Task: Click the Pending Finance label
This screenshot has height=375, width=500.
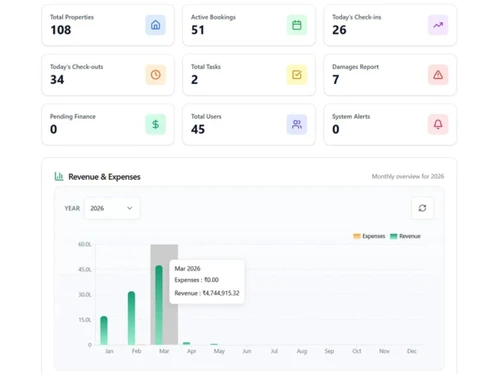Action: 73,116
